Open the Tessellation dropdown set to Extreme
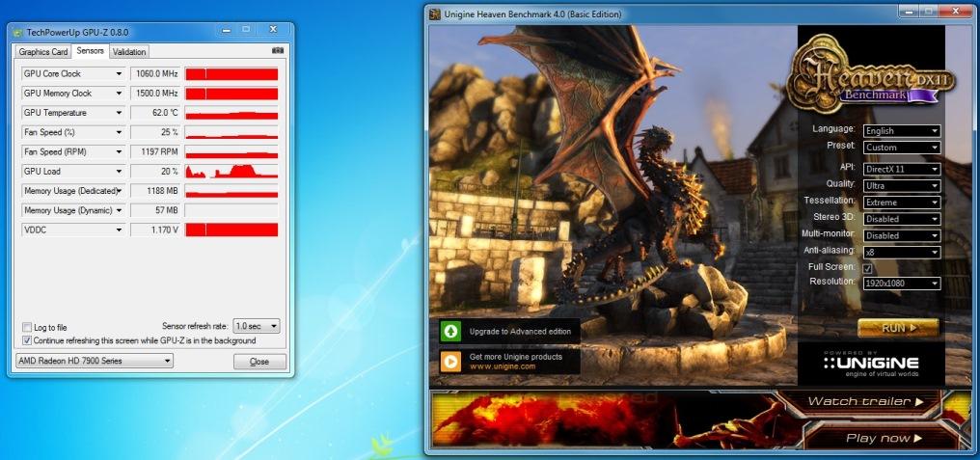 point(902,203)
